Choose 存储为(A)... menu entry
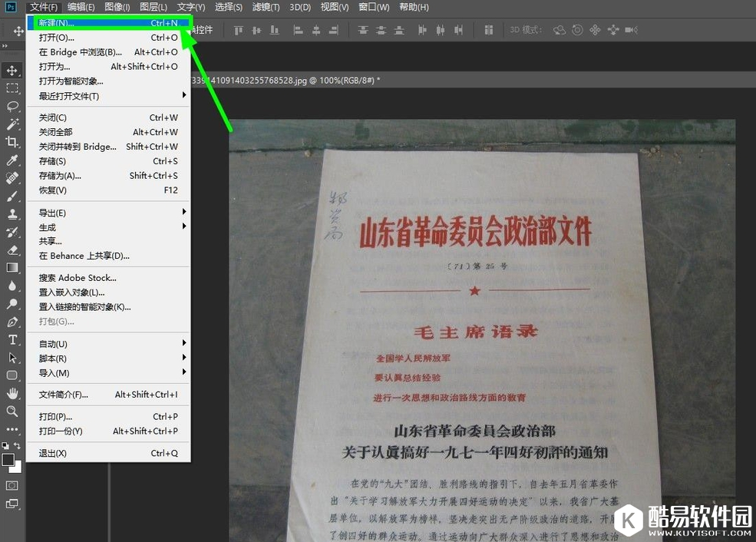 pyautogui.click(x=60, y=176)
